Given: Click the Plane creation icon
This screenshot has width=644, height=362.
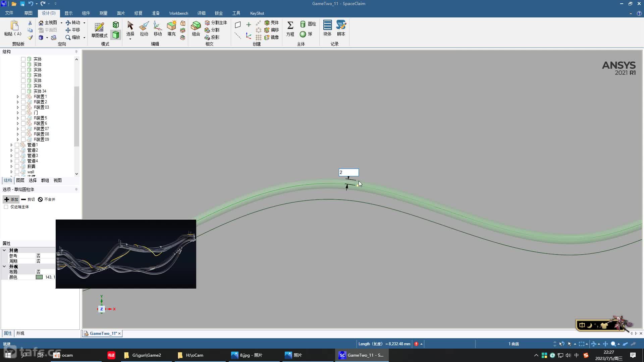Looking at the screenshot, I should tap(238, 25).
